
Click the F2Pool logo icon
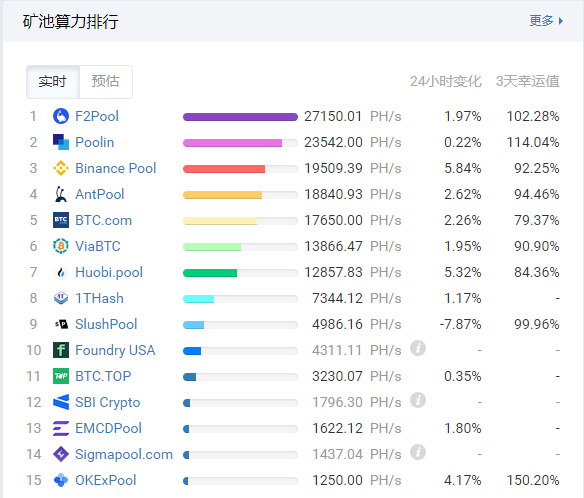click(61, 116)
